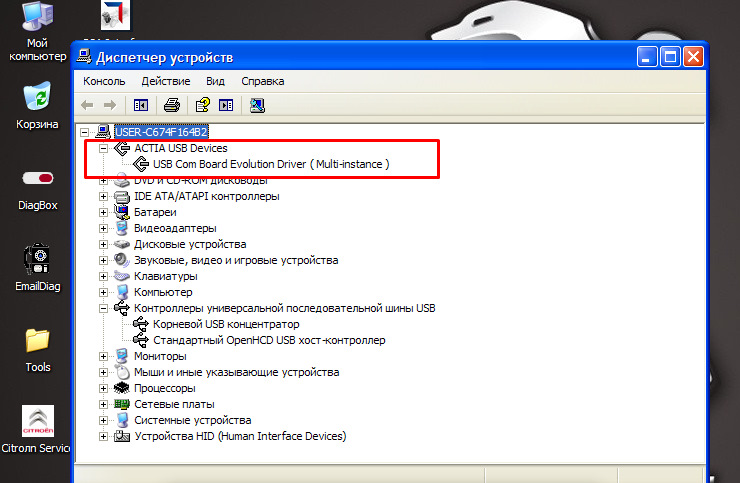This screenshot has height=483, width=740.
Task: Click the Back arrow toolbar button
Action: pos(87,105)
